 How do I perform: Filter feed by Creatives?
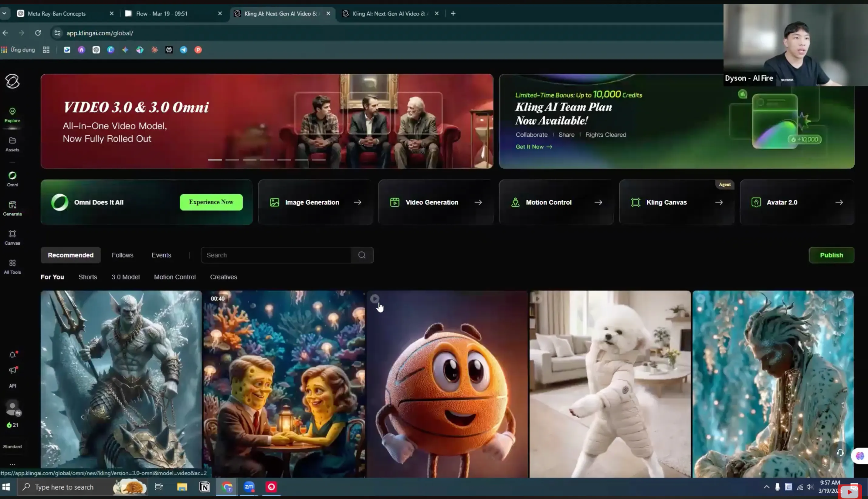pos(223,277)
